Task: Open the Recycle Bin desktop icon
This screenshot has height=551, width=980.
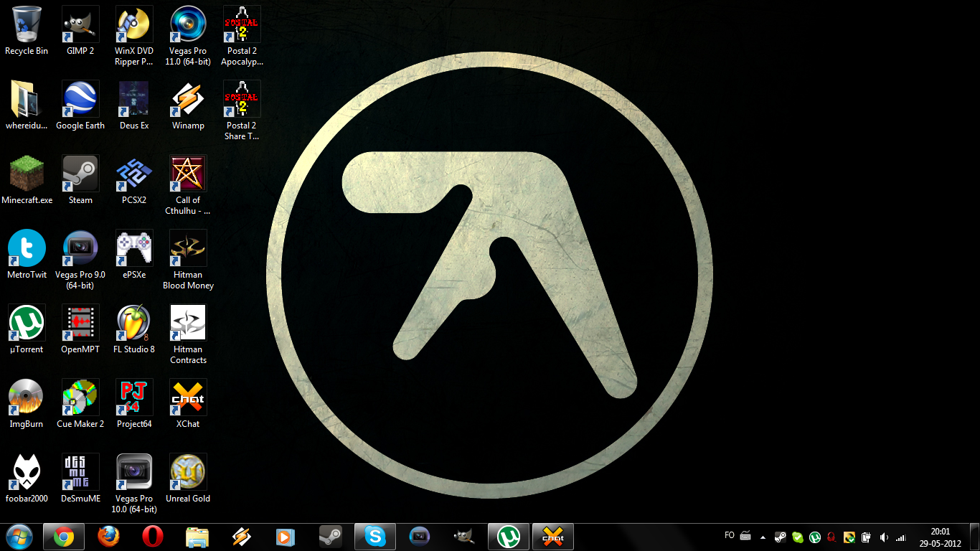Action: point(27,32)
